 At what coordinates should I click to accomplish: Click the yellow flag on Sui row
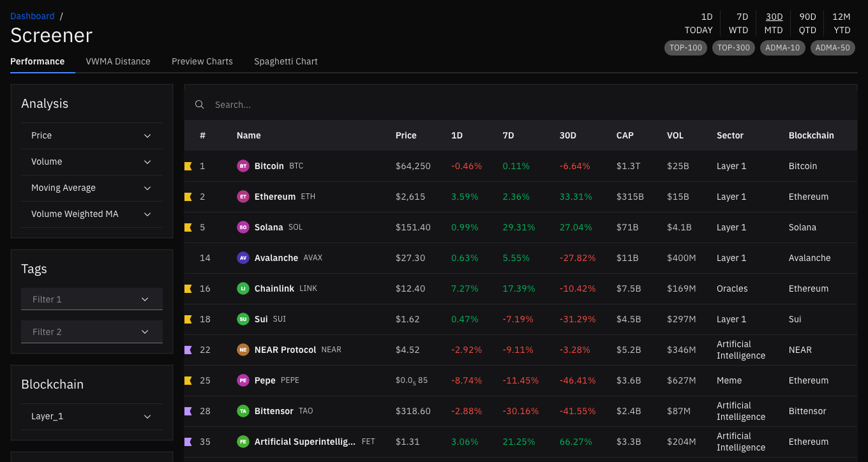pos(188,319)
